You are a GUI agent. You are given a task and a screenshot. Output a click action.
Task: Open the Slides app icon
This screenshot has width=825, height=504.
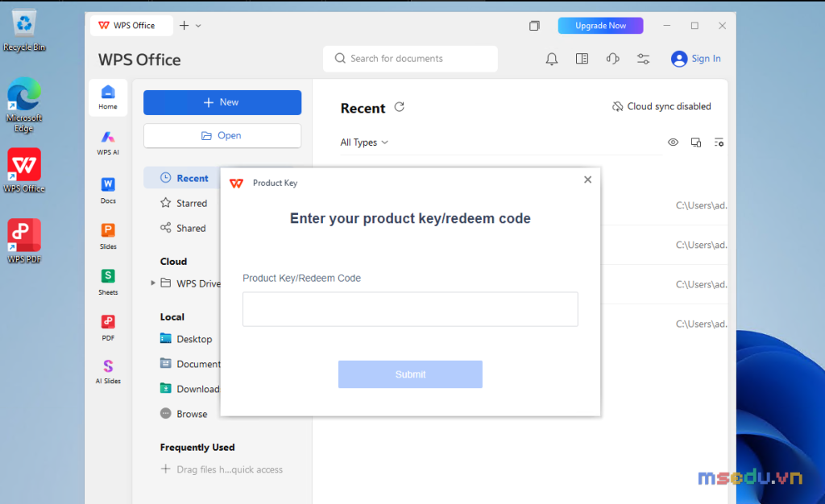click(x=108, y=236)
